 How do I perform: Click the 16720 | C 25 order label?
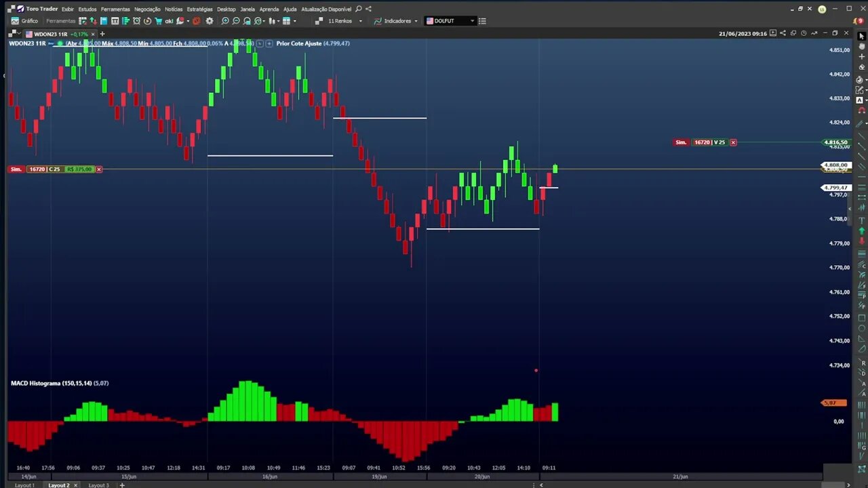tap(44, 169)
